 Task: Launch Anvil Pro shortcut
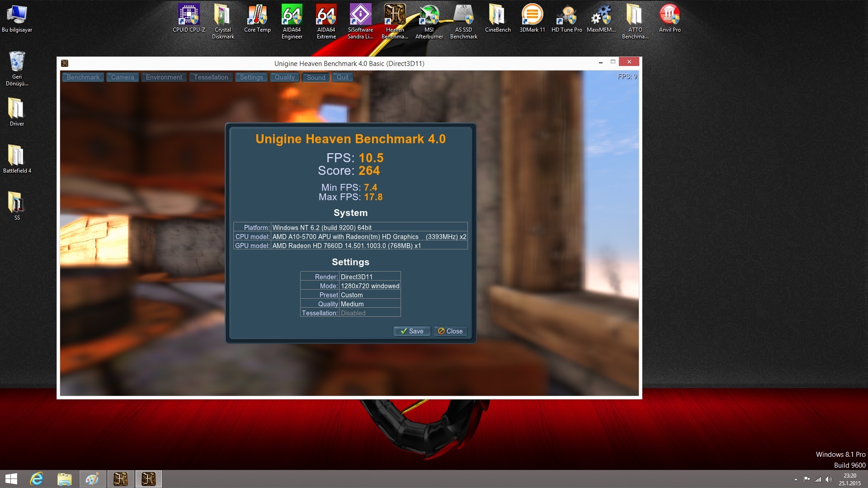pyautogui.click(x=670, y=19)
